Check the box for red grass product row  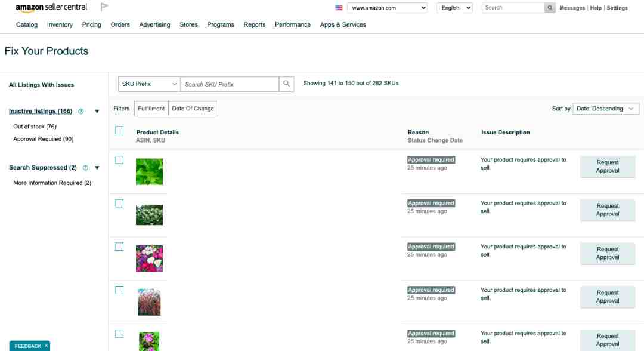point(119,290)
